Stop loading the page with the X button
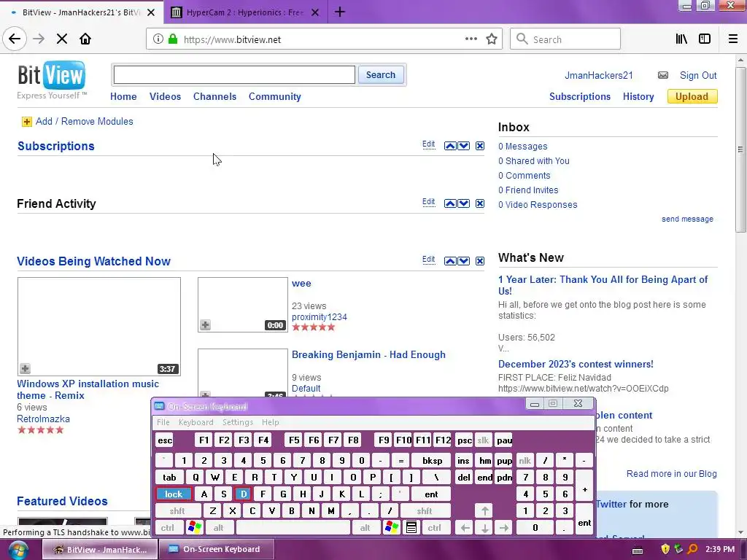This screenshot has height=560, width=747. [62, 39]
